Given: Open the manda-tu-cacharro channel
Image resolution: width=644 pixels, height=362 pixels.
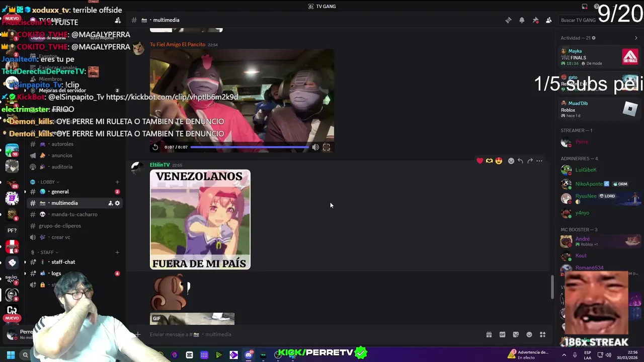Looking at the screenshot, I should (74, 215).
